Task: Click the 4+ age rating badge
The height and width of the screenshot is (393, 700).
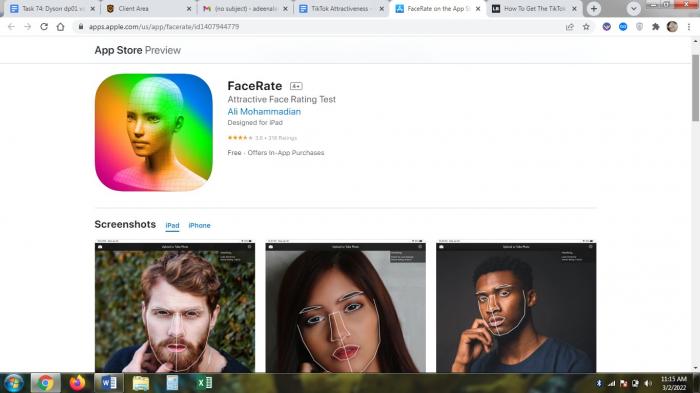Action: (x=296, y=86)
